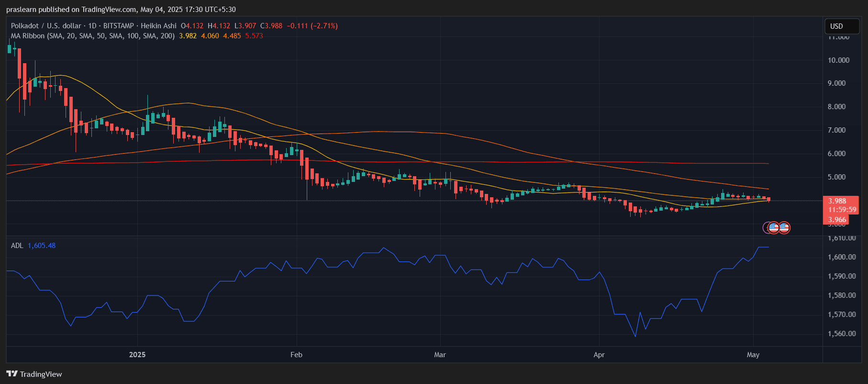This screenshot has height=384, width=868.
Task: Click the blue ADL value 1,605.48
Action: 42,246
